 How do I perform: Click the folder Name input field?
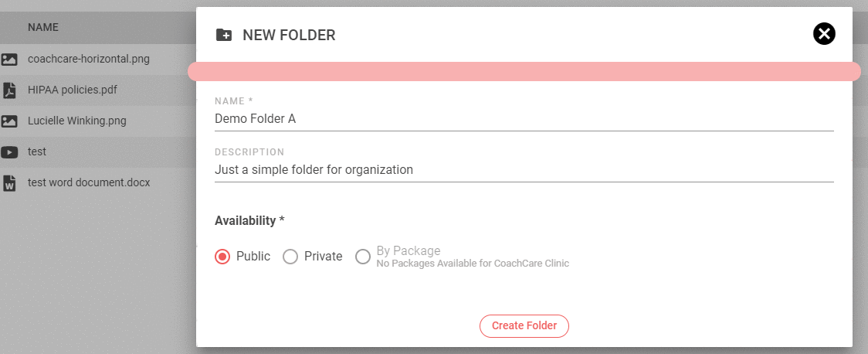pos(524,119)
